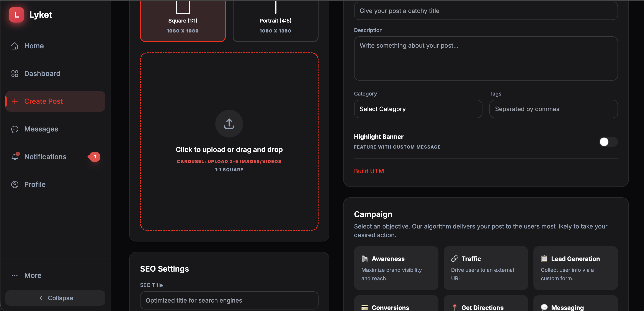Image resolution: width=644 pixels, height=311 pixels.
Task: Click the square shape icon in Square card
Action: (183, 7)
